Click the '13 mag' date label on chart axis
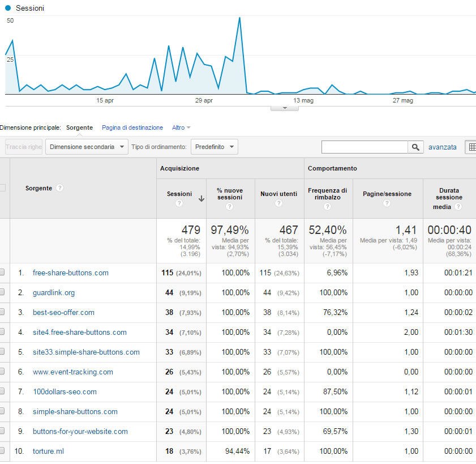This screenshot has height=464, width=476. (x=303, y=100)
